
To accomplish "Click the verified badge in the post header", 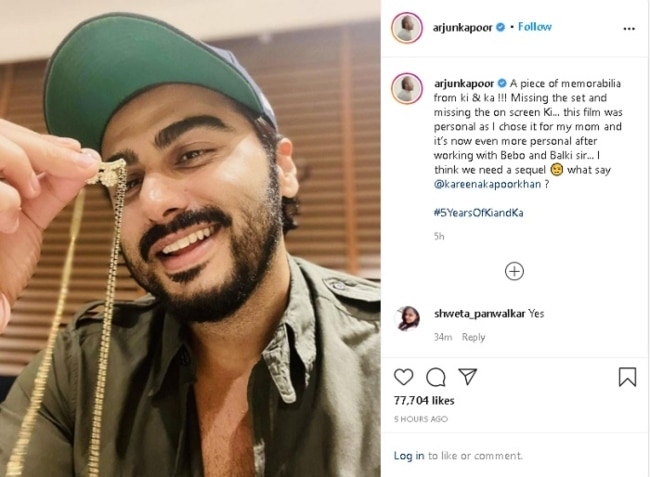I will 500,27.
